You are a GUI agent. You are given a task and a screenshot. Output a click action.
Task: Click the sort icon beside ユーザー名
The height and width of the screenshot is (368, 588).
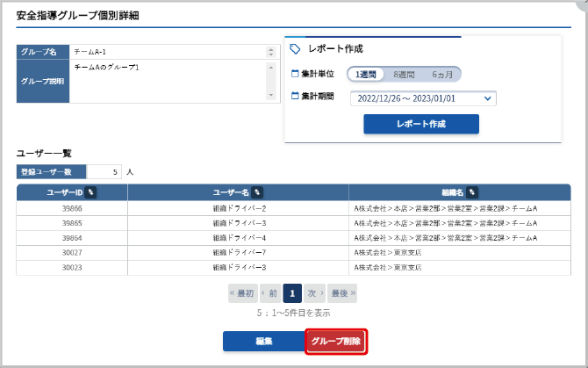[258, 192]
